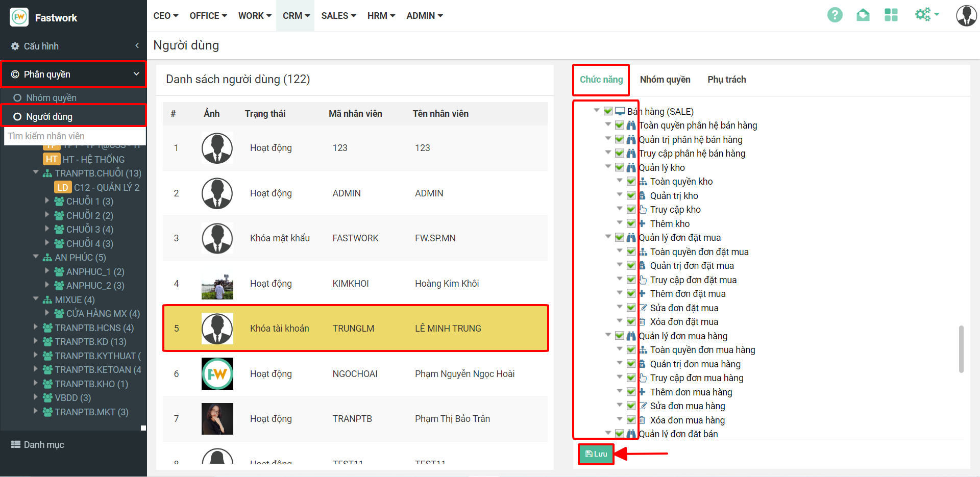Expand the CHUỖI 1 (3) tree node

47,201
